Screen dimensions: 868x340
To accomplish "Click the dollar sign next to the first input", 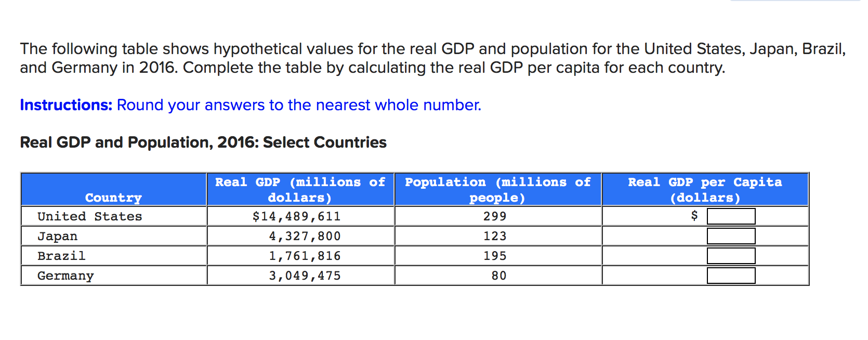I will pos(694,215).
